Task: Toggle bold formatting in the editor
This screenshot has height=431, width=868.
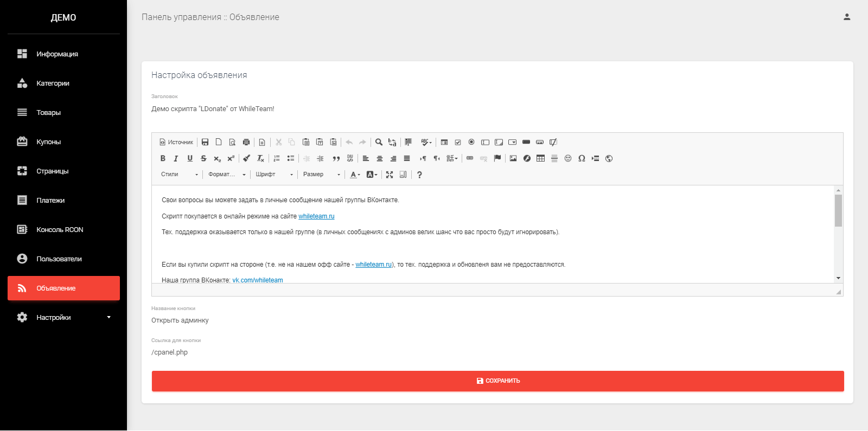Action: [x=163, y=158]
